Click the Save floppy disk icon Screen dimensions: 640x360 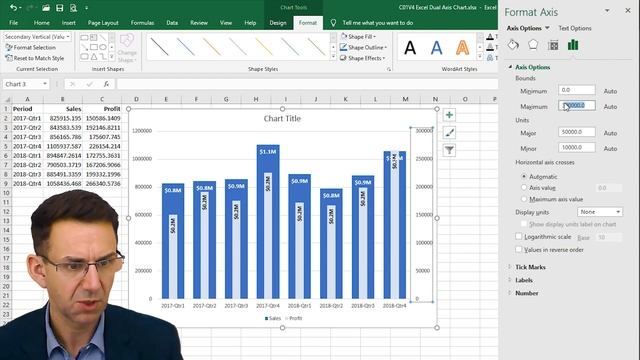pos(60,8)
